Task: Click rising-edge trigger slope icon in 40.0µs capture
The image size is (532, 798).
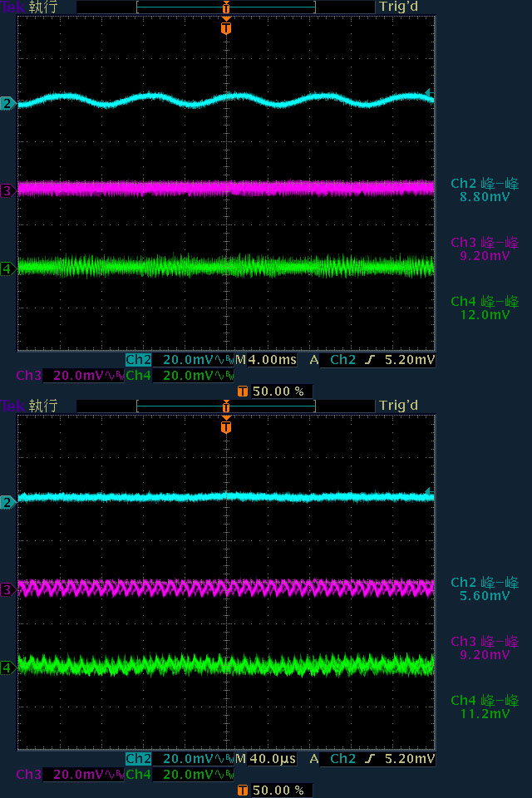Action: pos(370,759)
